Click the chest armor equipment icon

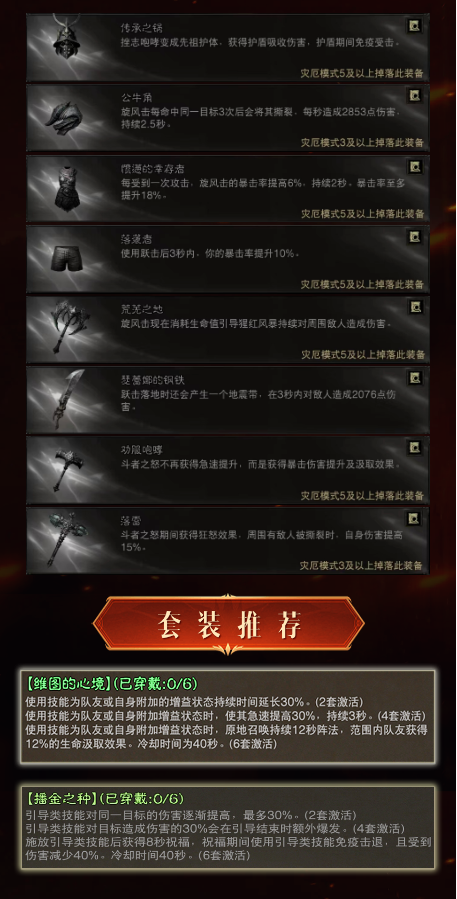67,187
